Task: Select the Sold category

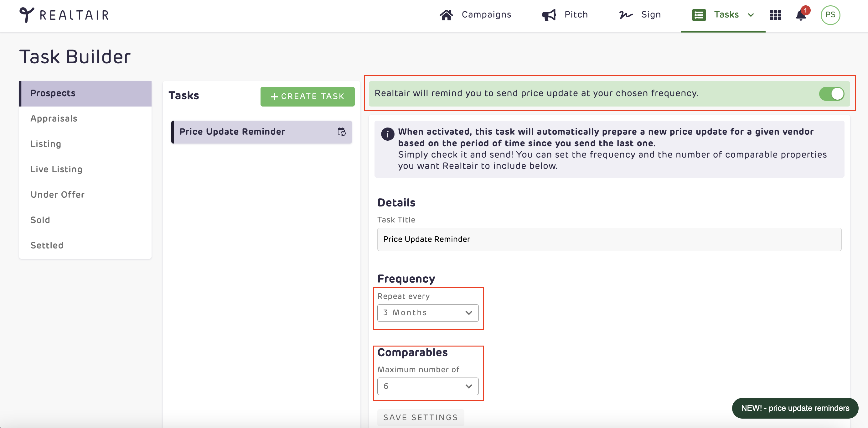Action: pos(85,220)
